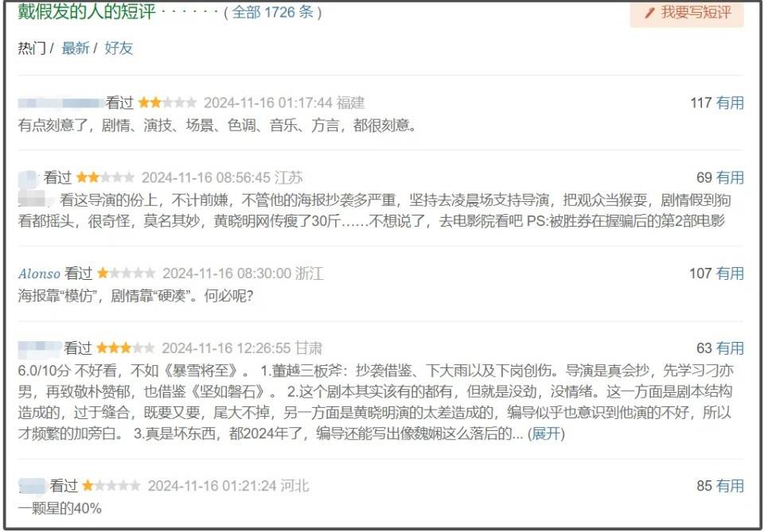Click blurred username of the Gansu reviewer
This screenshot has height=532, width=764.
[40, 348]
